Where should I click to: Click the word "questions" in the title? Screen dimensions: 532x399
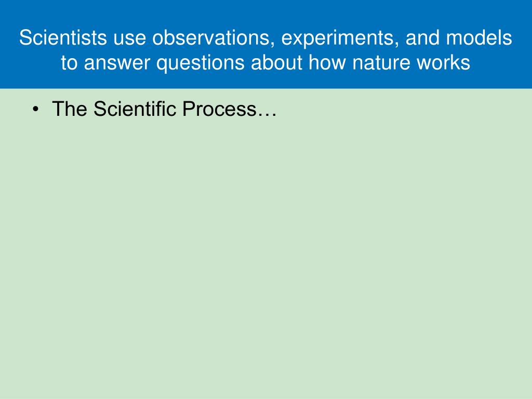click(x=200, y=64)
